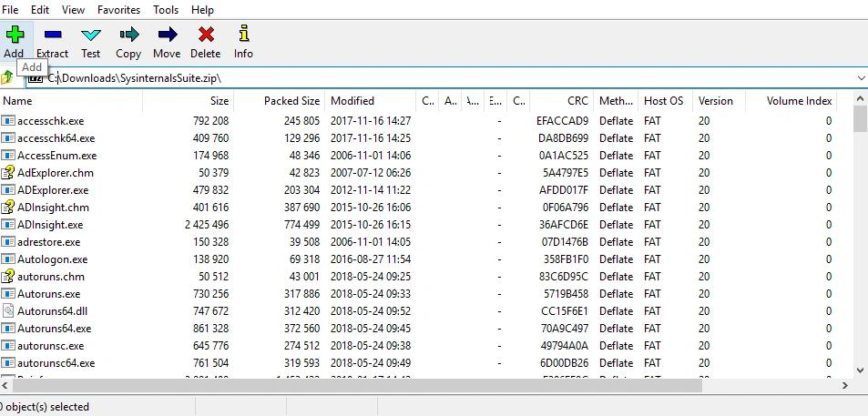
Task: Click the size value 2 425 496
Action: pyautogui.click(x=207, y=225)
